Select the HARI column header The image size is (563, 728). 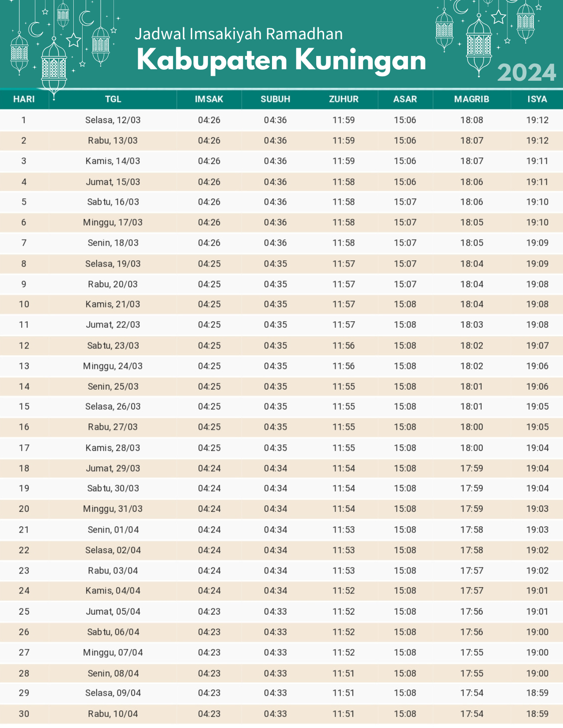point(24,99)
